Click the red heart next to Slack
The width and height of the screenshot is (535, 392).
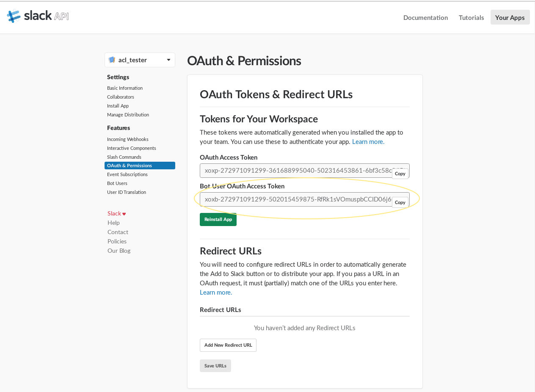124,214
